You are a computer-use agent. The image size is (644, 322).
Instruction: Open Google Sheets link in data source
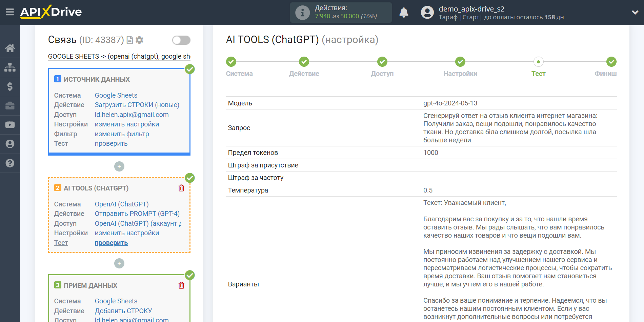click(x=116, y=95)
